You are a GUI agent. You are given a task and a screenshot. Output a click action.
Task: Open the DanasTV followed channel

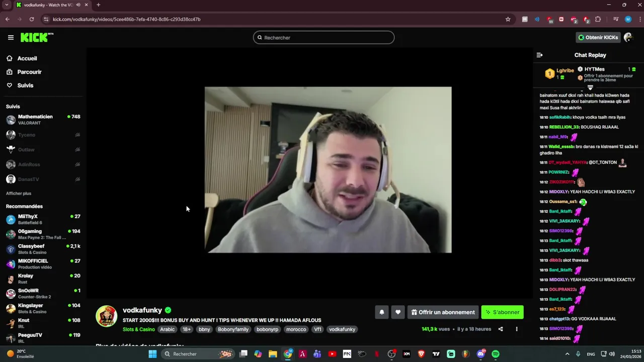pyautogui.click(x=43, y=179)
